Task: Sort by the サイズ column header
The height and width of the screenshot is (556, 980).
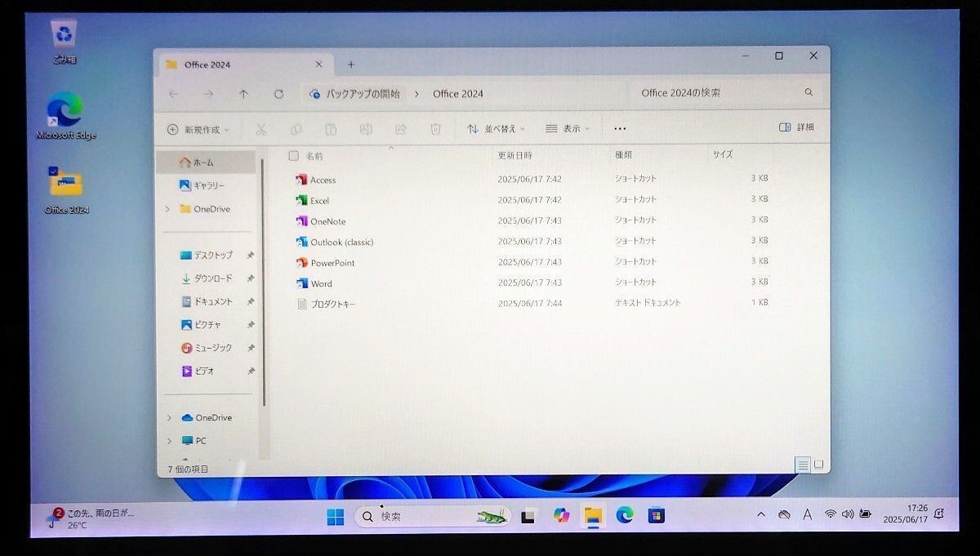Action: (723, 153)
